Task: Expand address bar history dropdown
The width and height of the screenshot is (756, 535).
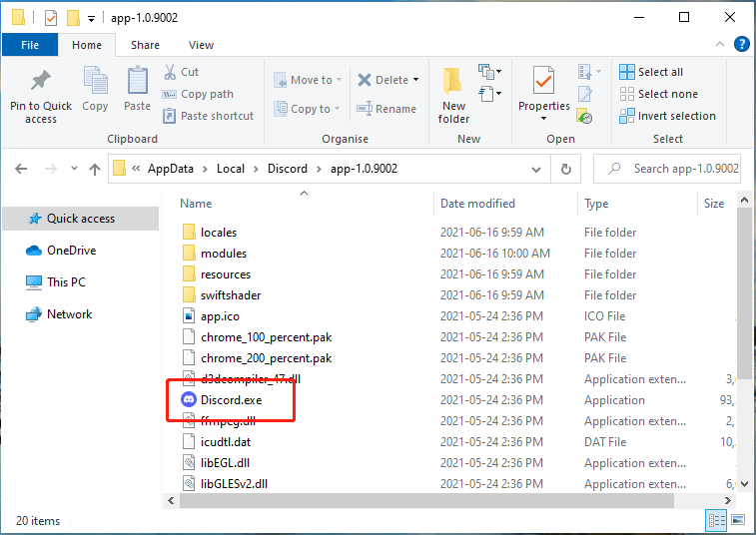Action: tap(535, 169)
